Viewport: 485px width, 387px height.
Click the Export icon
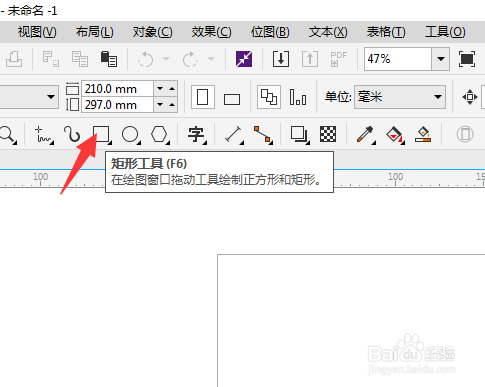[x=310, y=59]
